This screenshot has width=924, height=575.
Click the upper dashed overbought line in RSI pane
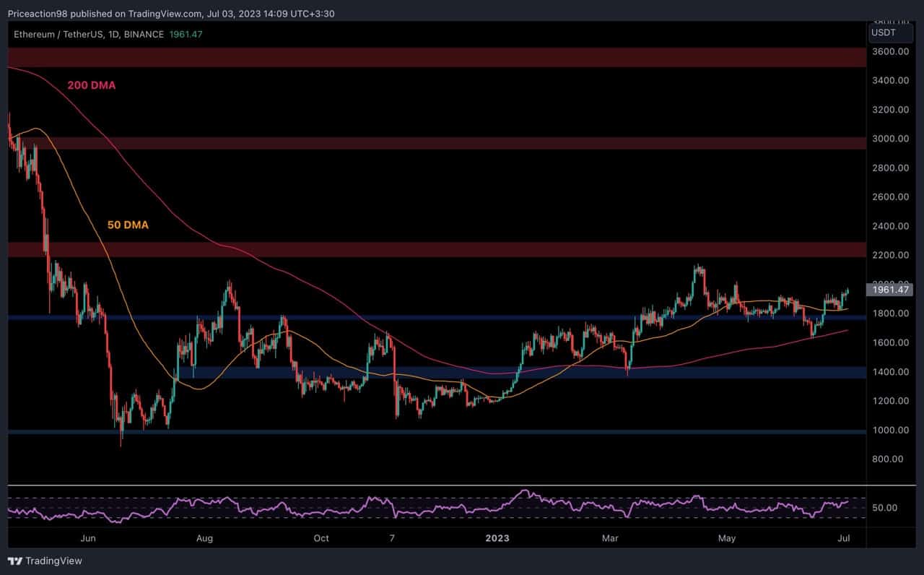tap(433, 498)
